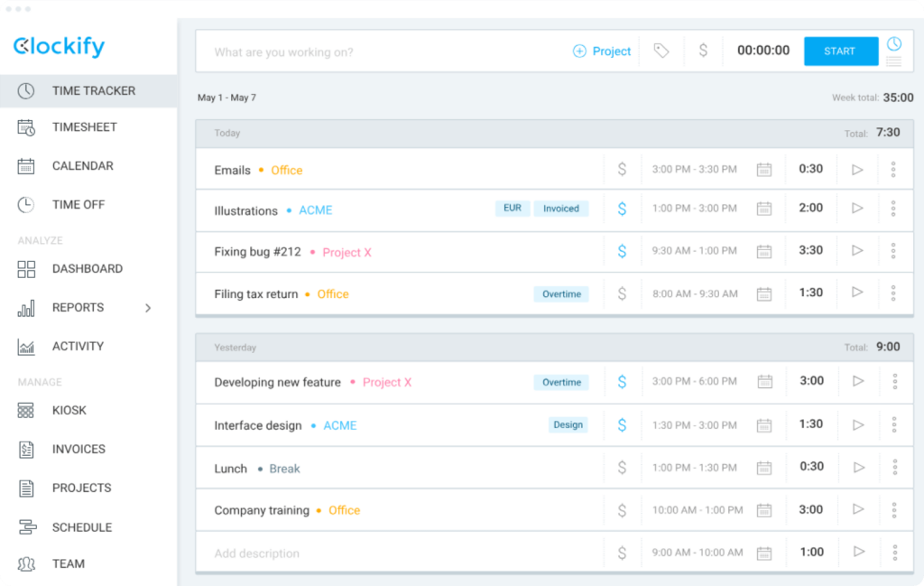The width and height of the screenshot is (924, 586).
Task: Click the Break project on Lunch entry
Action: [x=284, y=469]
